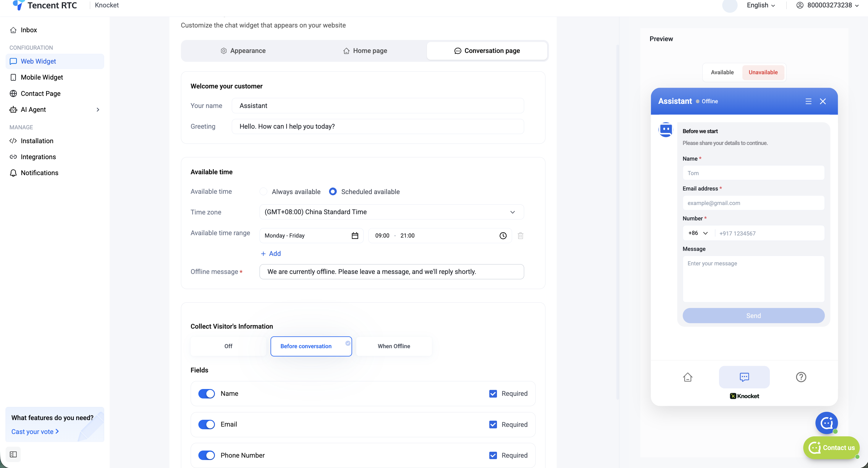The image size is (868, 468).
Task: Click the round blue chat bubble launcher
Action: click(826, 423)
